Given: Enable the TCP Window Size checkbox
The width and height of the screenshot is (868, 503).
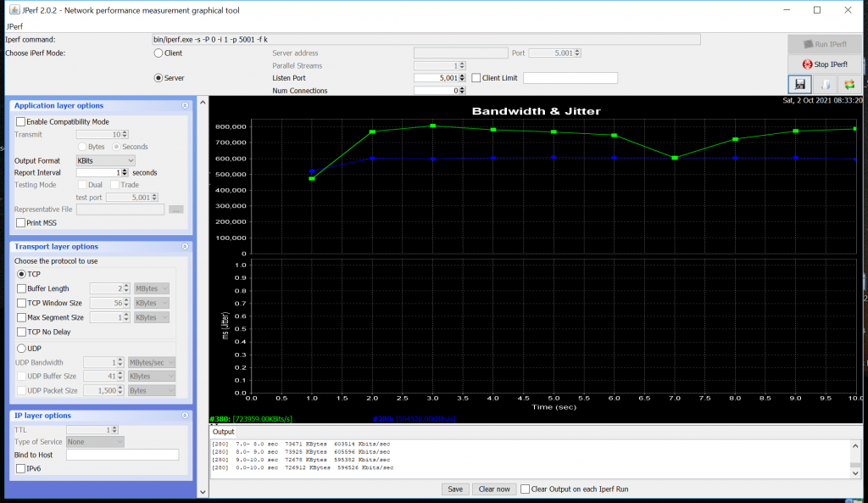Looking at the screenshot, I should coord(21,303).
